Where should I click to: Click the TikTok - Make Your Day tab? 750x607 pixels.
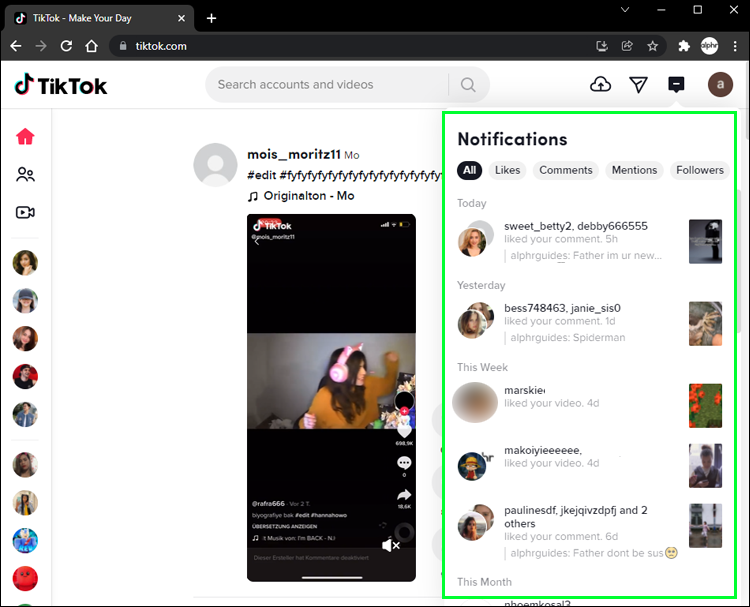pyautogui.click(x=98, y=18)
